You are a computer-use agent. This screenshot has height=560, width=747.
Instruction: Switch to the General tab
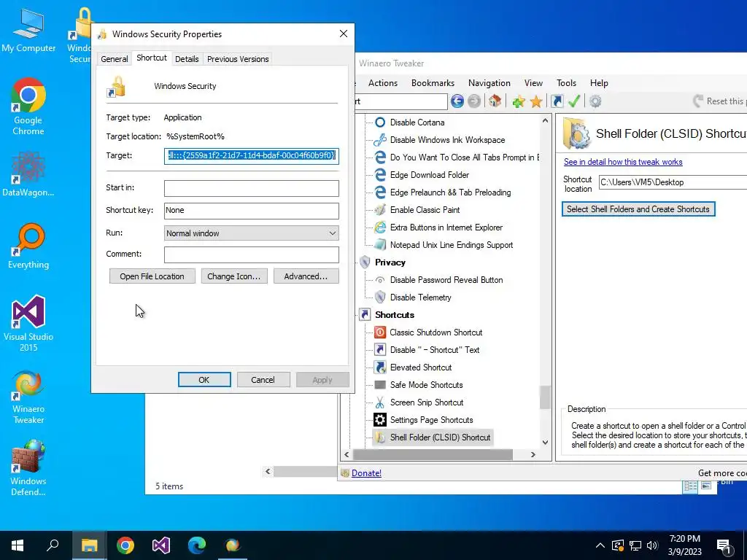tap(115, 59)
